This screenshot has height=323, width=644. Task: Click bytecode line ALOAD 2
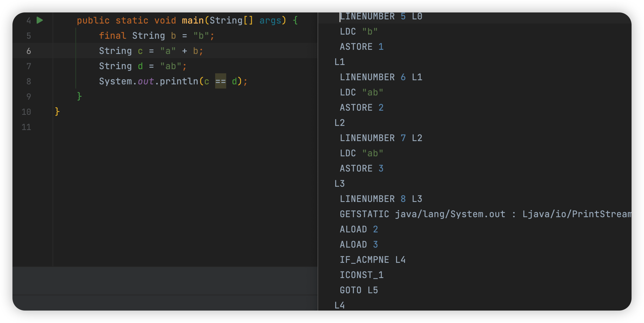coord(359,229)
